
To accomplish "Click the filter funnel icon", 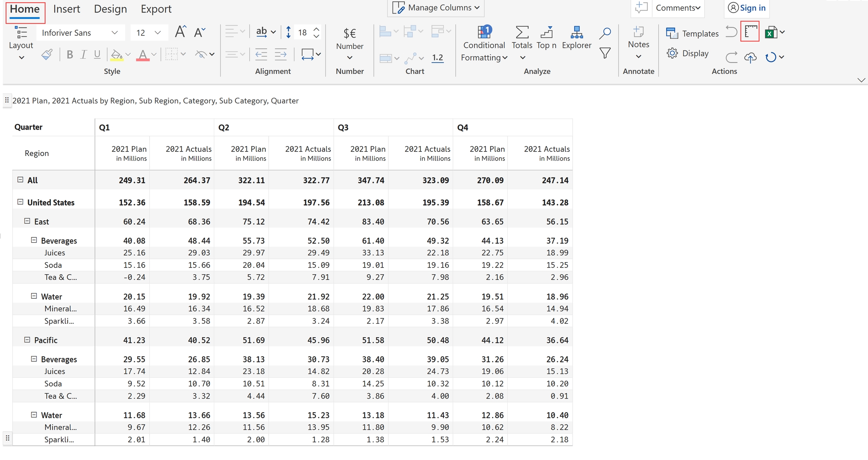I will click(x=605, y=53).
